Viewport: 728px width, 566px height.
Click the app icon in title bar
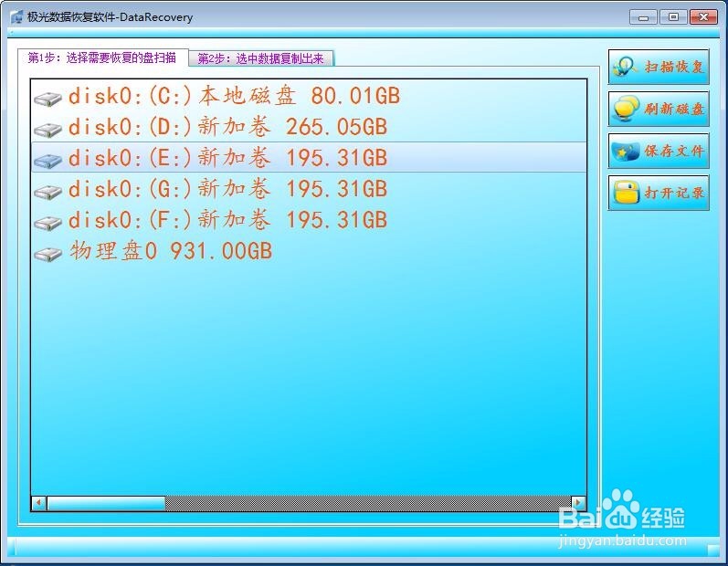(x=16, y=17)
